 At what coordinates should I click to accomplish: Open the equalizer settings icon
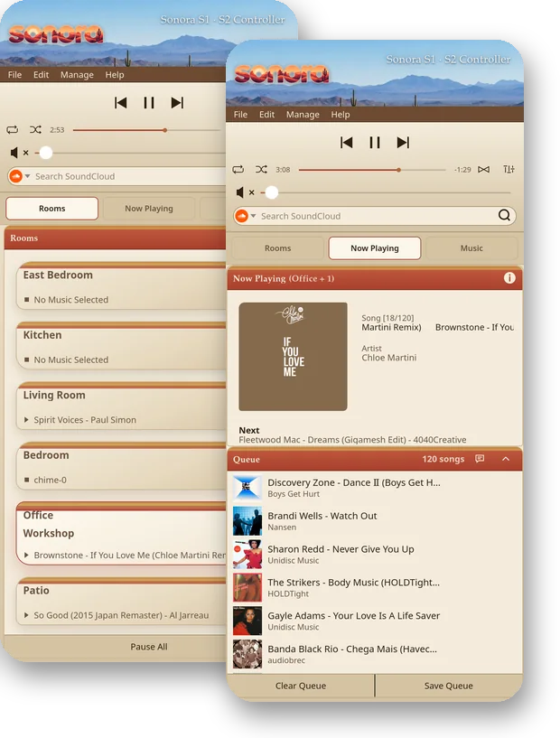(509, 170)
